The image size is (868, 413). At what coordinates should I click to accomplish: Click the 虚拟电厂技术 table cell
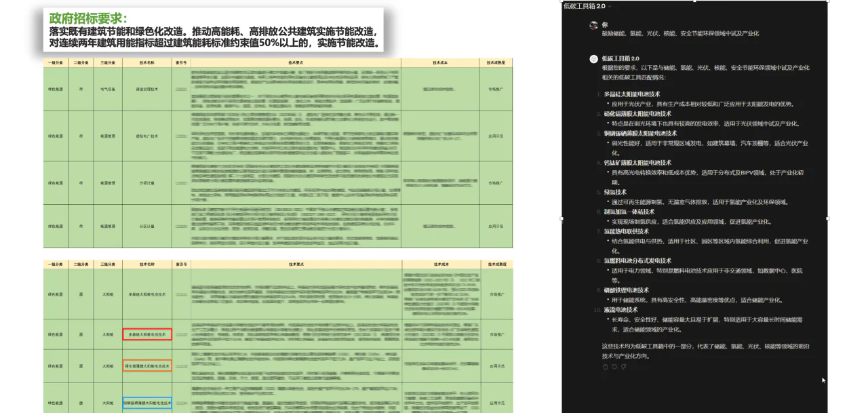(147, 136)
